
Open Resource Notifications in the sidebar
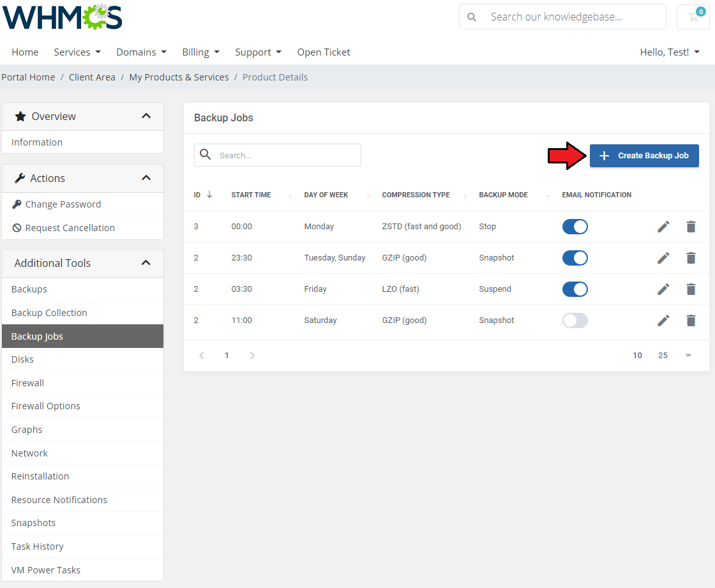coord(82,500)
